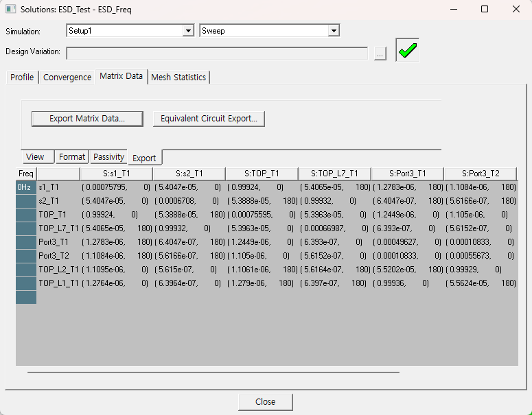Screen dimensions: 532x415
Task: Expand the Sweep selection dropdown
Action: 334,31
